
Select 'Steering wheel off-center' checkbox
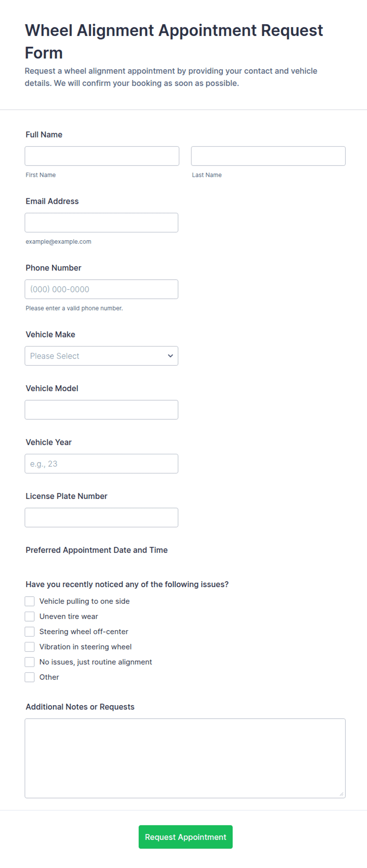[x=30, y=632]
